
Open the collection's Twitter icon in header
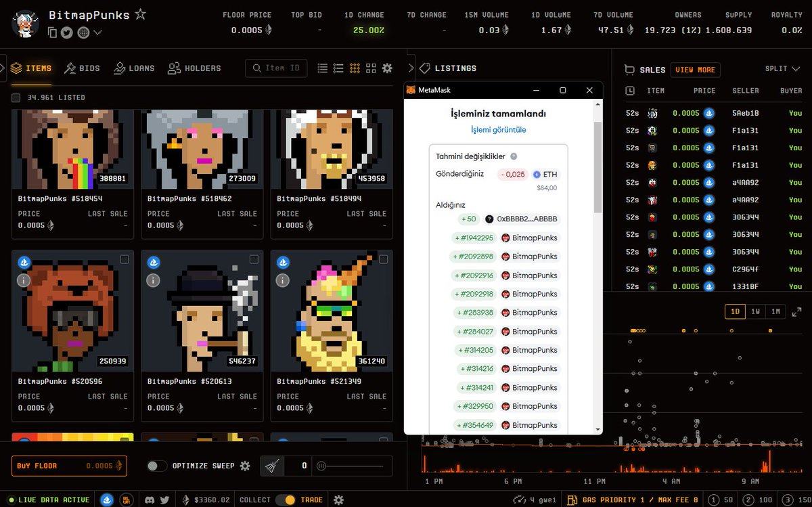click(67, 32)
